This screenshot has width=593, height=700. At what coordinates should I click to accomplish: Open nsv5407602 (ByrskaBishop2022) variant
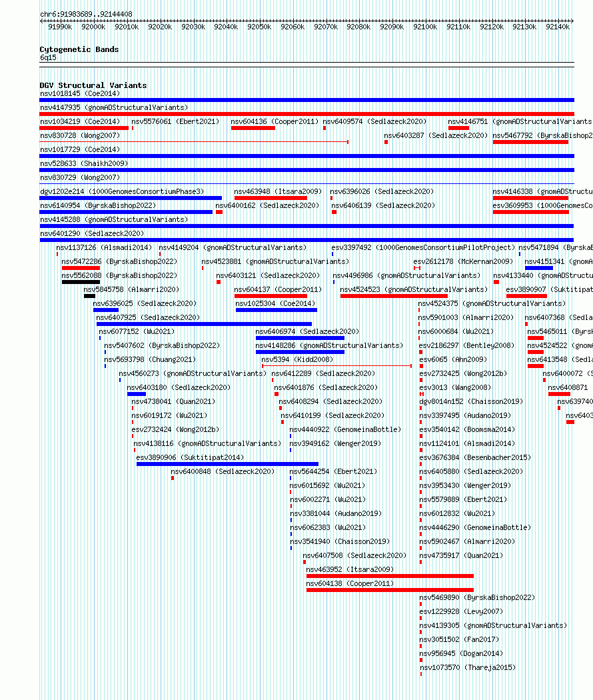162,345
